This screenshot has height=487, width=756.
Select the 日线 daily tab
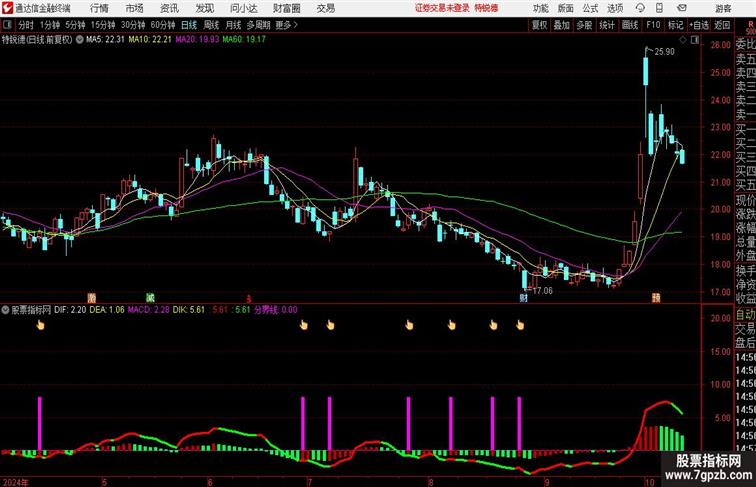coord(189,25)
